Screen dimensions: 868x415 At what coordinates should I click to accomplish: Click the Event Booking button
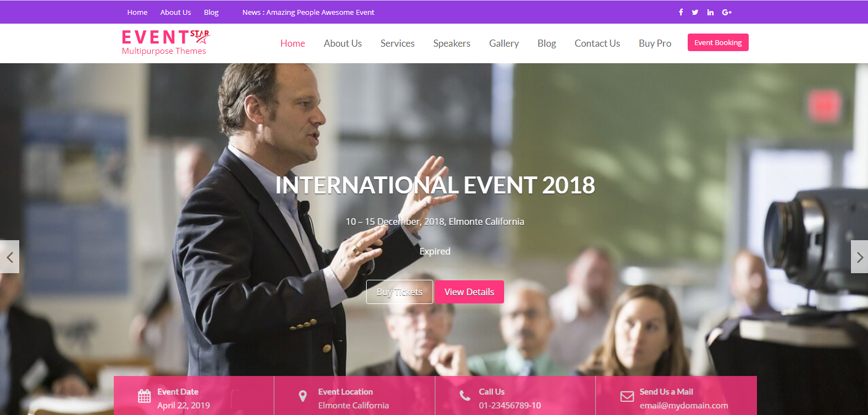coord(718,42)
